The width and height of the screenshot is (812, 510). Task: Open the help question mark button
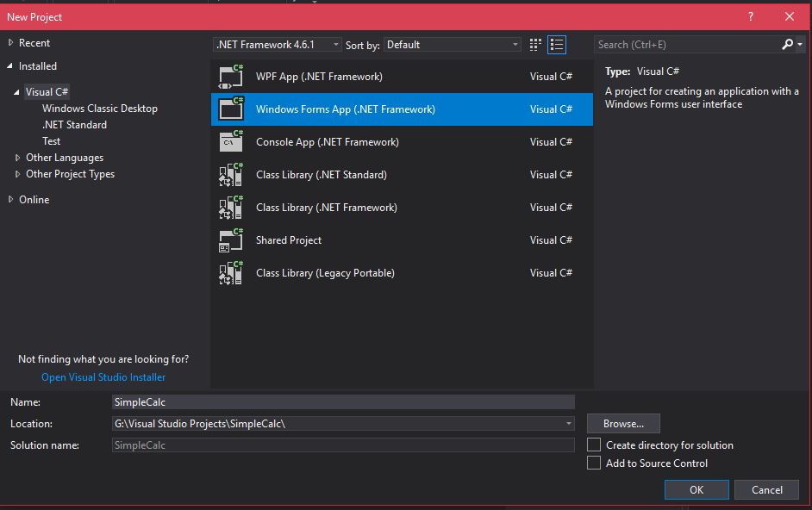click(x=750, y=16)
